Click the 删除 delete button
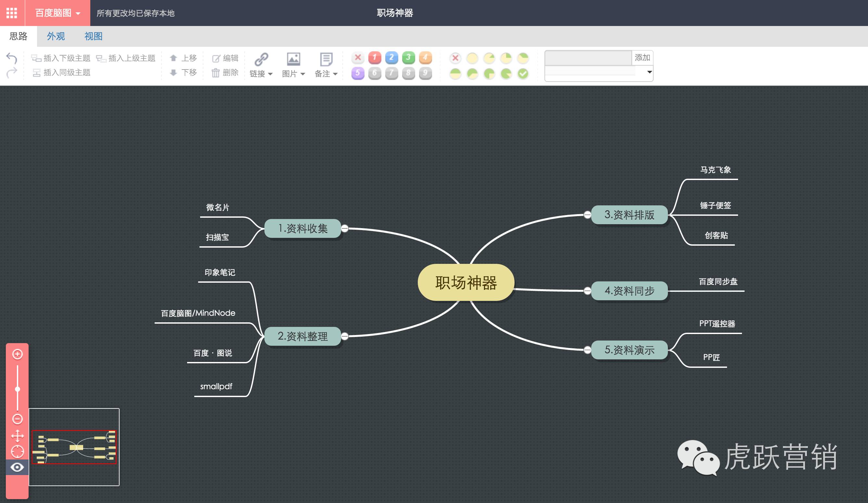The width and height of the screenshot is (868, 503). (x=225, y=73)
